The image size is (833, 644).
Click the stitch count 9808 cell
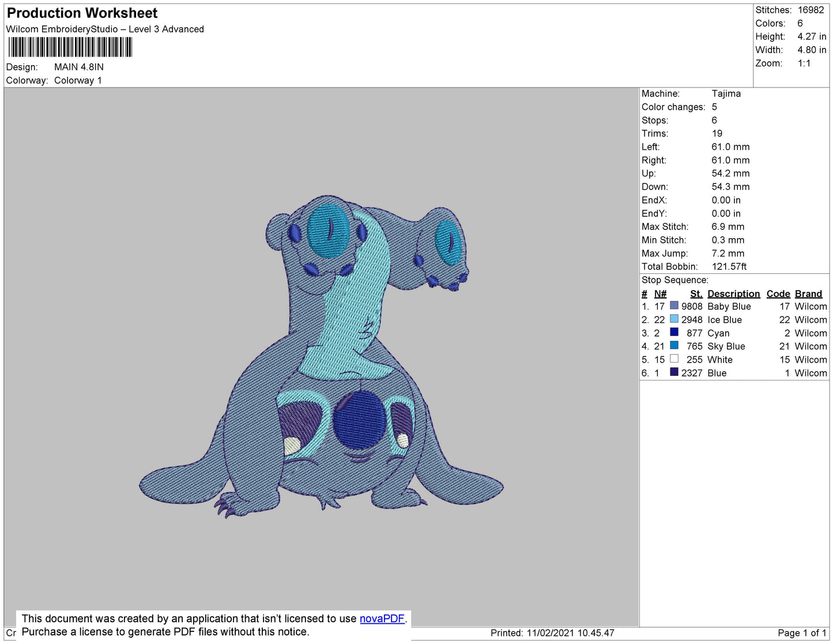(x=692, y=306)
